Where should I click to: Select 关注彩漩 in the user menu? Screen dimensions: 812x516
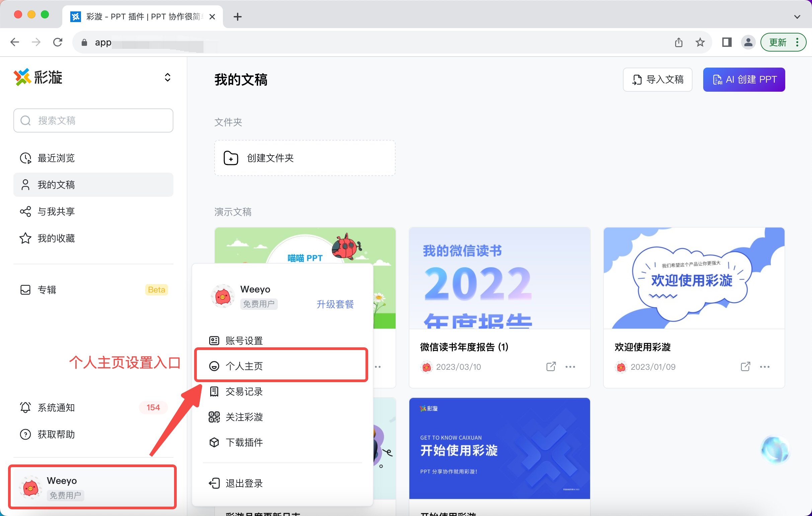tap(282, 417)
